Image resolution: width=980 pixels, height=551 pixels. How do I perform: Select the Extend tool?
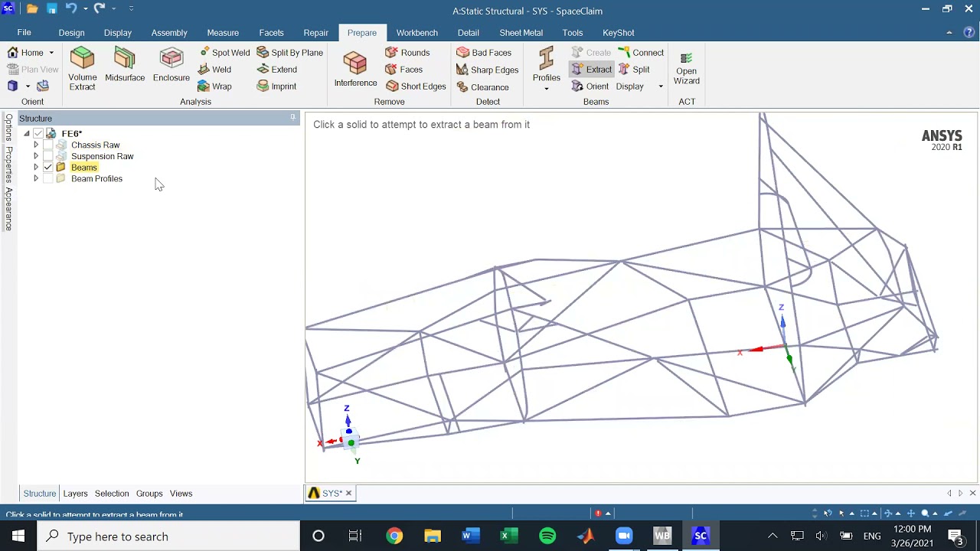click(276, 70)
